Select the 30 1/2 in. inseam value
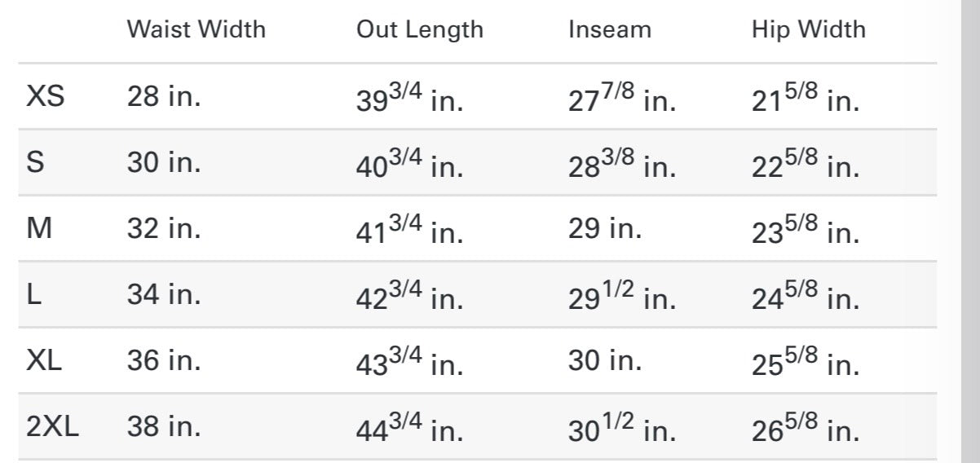 coord(621,430)
